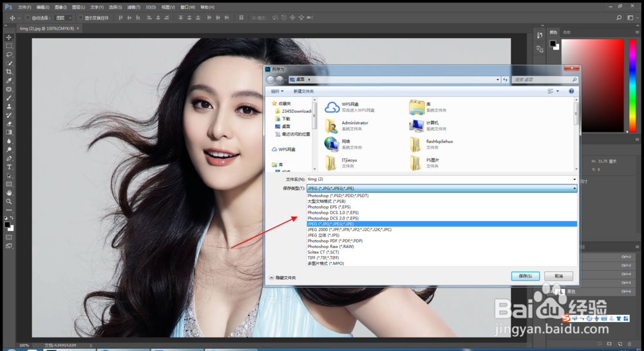
Task: Open the 窗口(W) menu
Action: (187, 7)
